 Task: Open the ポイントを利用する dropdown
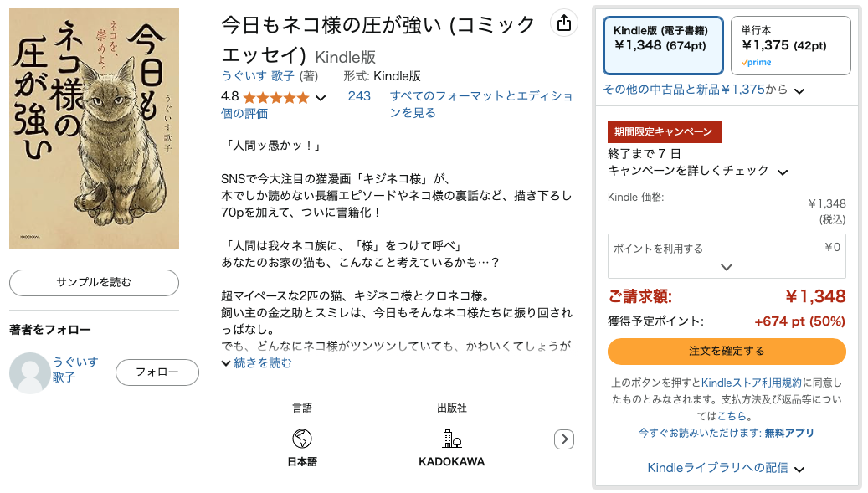(x=727, y=256)
